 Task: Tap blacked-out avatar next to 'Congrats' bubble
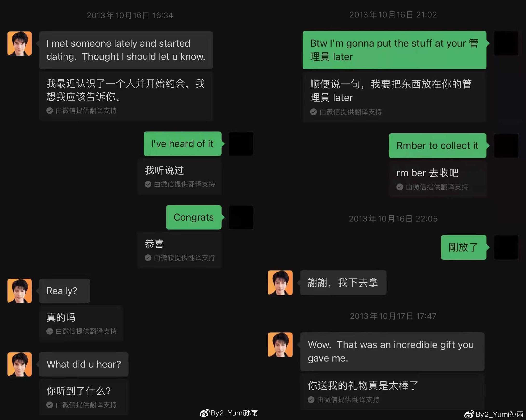pos(241,217)
